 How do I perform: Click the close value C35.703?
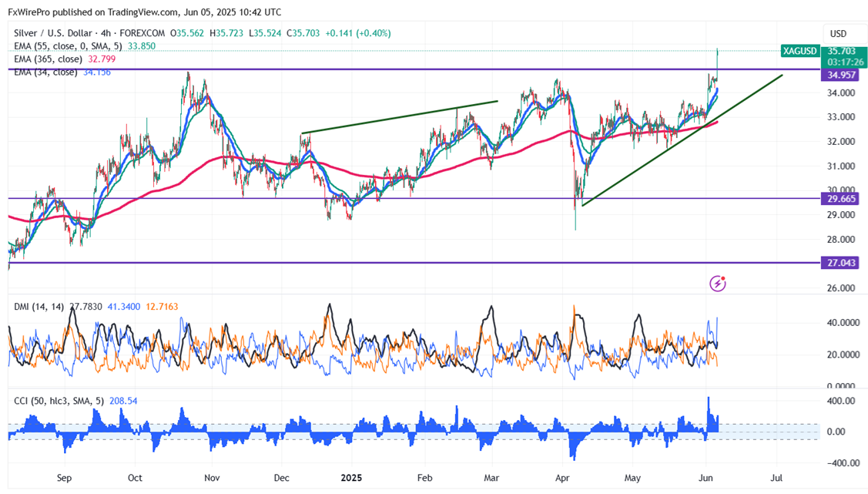tap(303, 33)
